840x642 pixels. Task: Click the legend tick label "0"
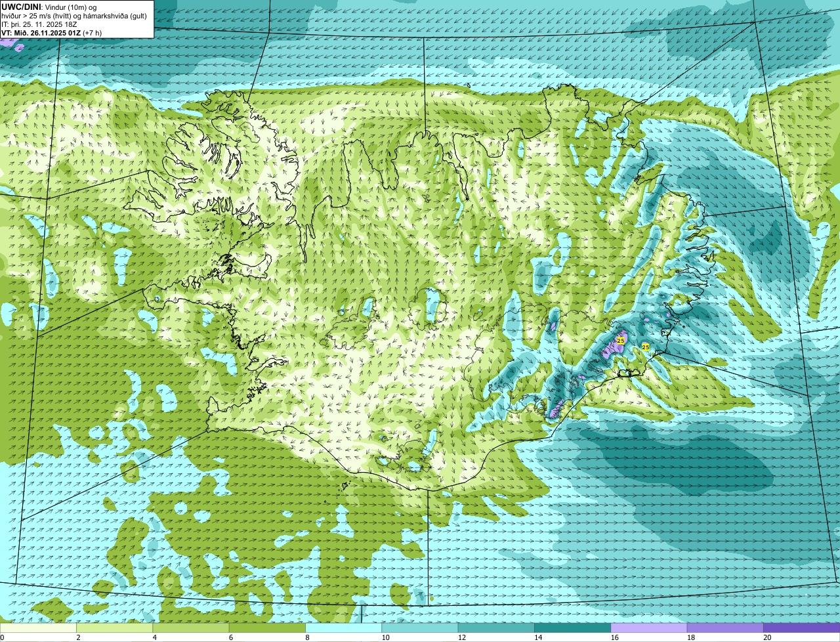click(2, 637)
